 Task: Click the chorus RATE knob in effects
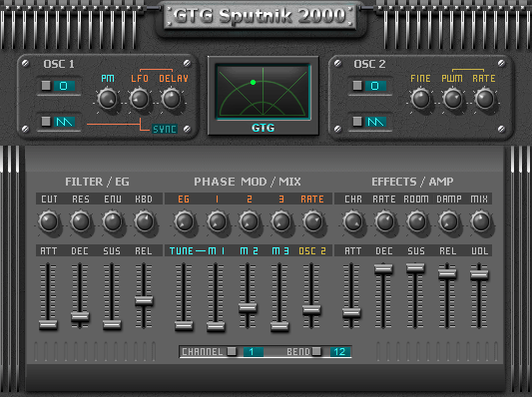tap(384, 221)
